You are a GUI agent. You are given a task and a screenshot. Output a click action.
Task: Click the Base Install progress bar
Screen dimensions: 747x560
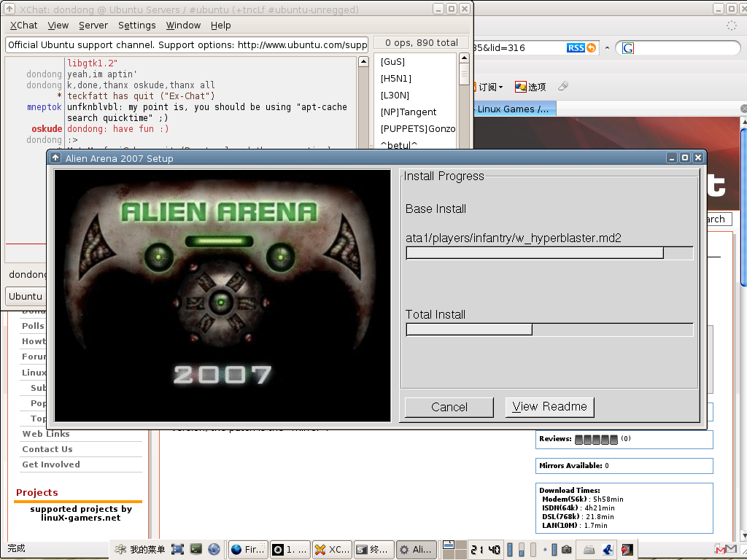pyautogui.click(x=549, y=253)
